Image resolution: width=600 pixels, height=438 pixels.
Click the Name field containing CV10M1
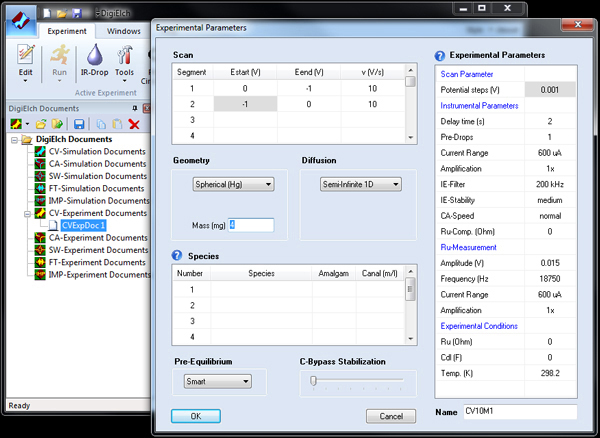click(519, 411)
